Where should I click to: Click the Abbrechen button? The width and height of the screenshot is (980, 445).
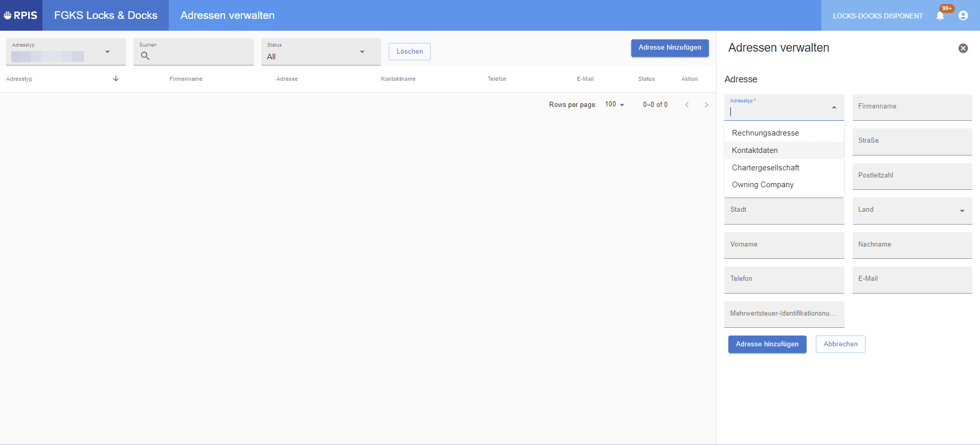tap(840, 344)
